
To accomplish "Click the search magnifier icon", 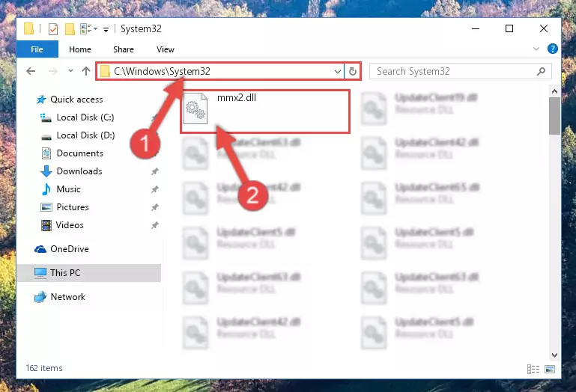I will click(x=541, y=71).
